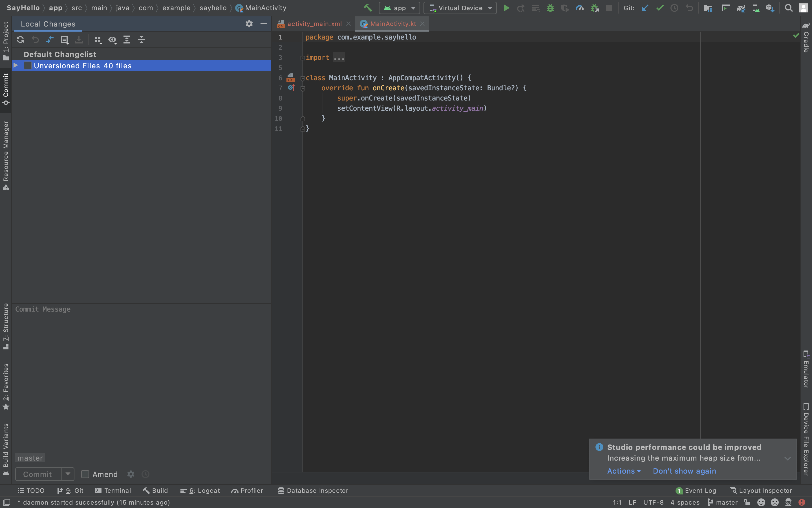This screenshot has height=508, width=812.
Task: Open the Database Inspector tab
Action: tap(313, 491)
